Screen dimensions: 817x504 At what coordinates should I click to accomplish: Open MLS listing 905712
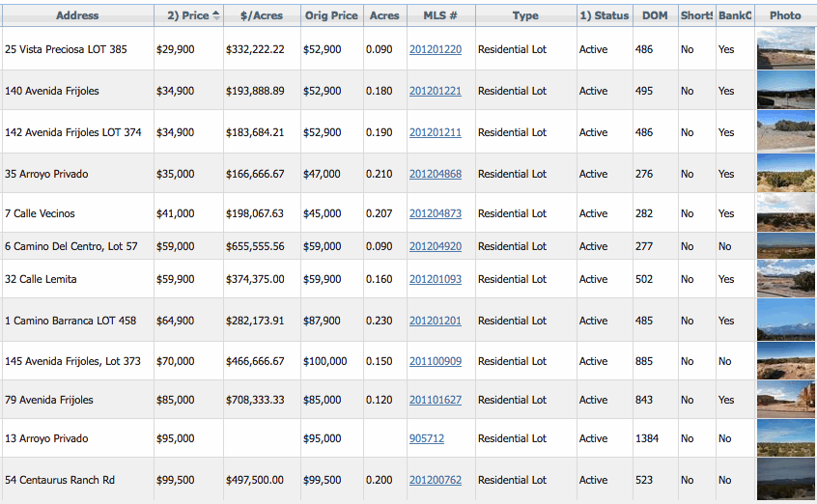pyautogui.click(x=426, y=438)
